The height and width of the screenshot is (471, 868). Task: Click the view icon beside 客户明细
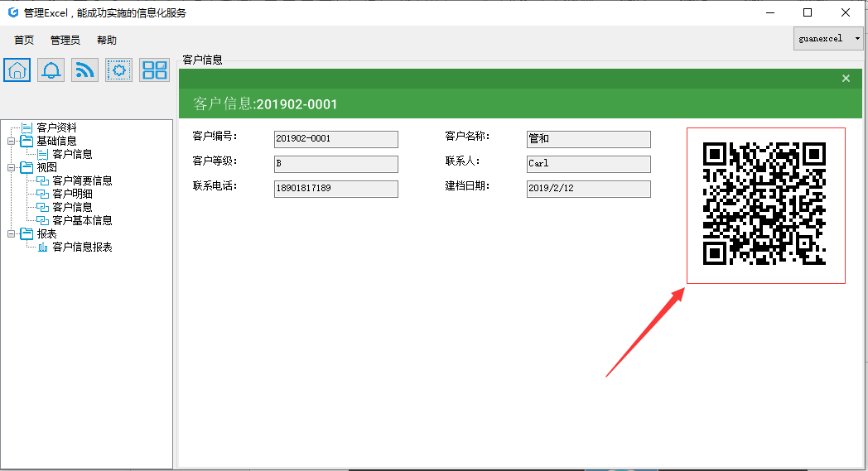click(x=42, y=194)
